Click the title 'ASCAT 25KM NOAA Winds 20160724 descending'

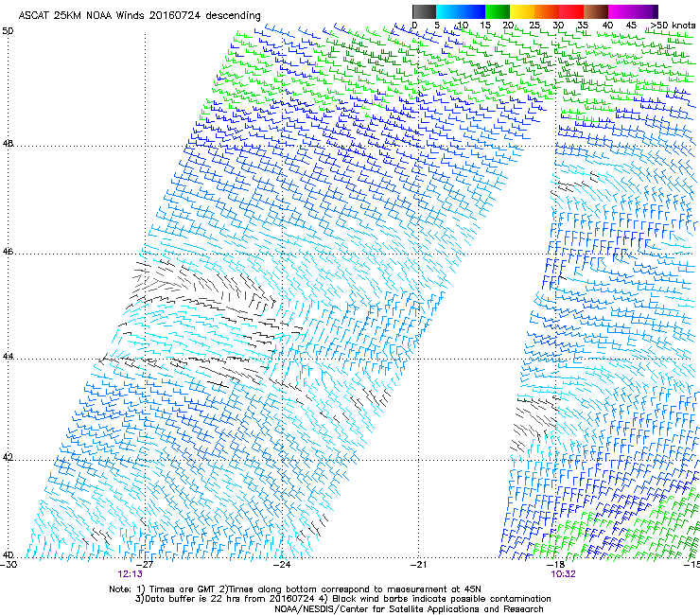point(139,15)
